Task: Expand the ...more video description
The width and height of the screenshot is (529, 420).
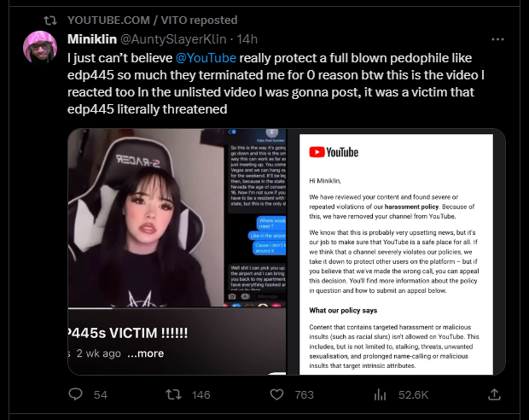Action: (x=146, y=353)
